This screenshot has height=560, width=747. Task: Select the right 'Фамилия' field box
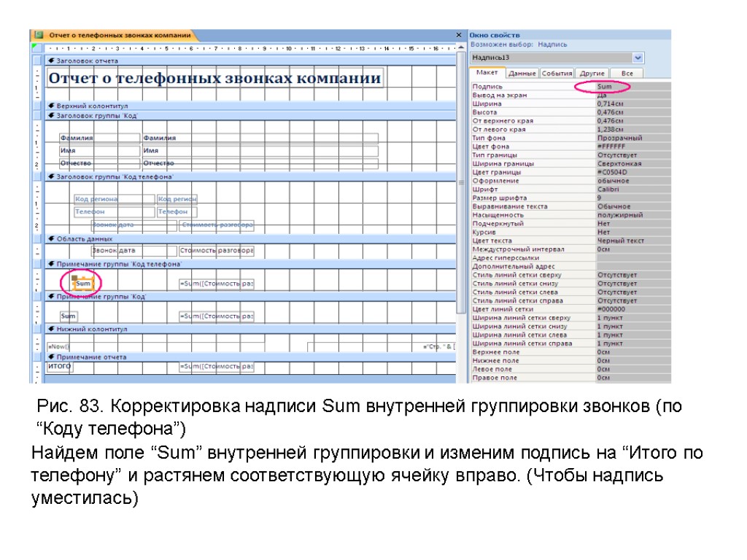[x=260, y=138]
